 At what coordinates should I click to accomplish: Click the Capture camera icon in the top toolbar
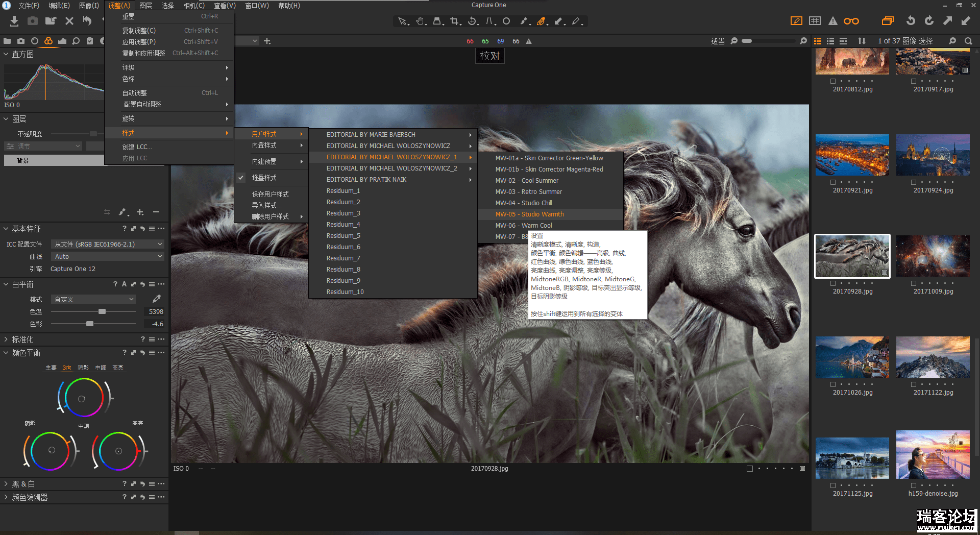point(33,21)
